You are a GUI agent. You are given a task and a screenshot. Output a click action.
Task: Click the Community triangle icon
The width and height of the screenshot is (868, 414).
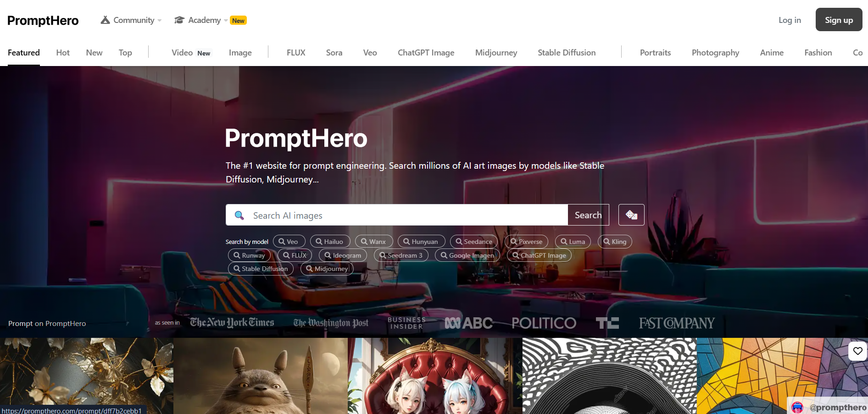(x=106, y=20)
